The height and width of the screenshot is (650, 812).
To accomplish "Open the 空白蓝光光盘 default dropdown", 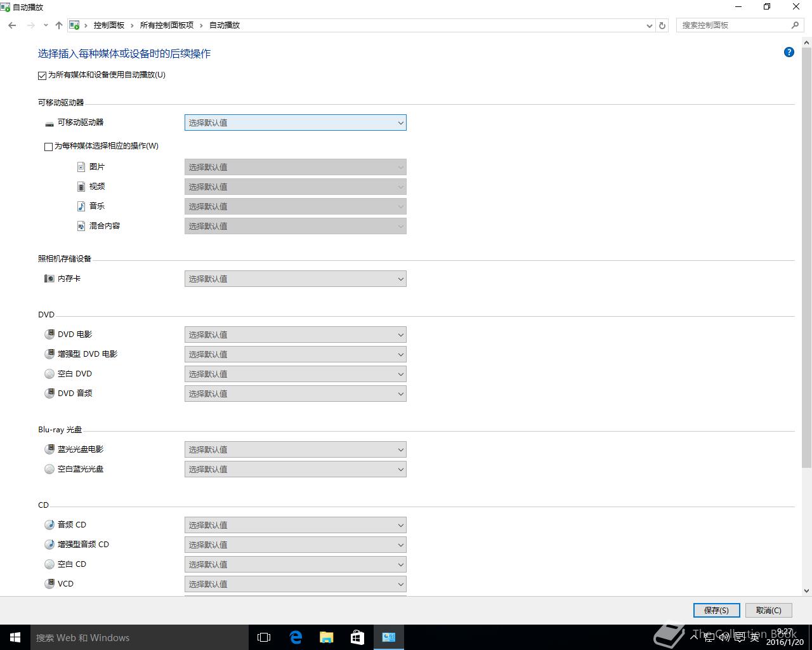I will 296,469.
